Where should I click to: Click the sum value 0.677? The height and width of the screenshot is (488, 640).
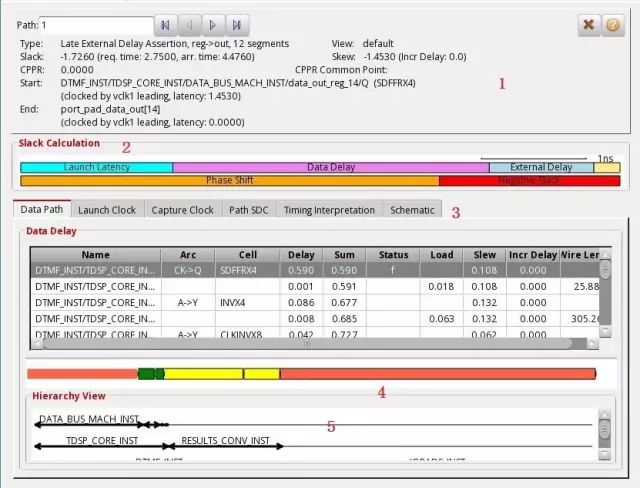(x=344, y=303)
